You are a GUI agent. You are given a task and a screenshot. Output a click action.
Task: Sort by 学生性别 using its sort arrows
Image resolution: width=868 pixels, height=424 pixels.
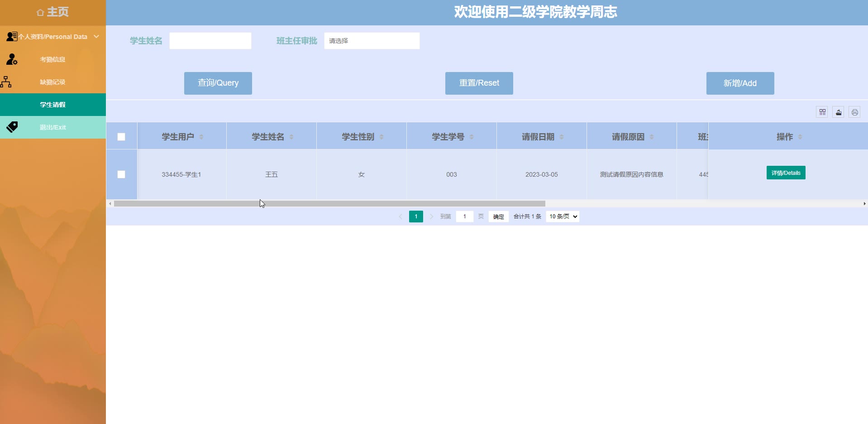382,137
